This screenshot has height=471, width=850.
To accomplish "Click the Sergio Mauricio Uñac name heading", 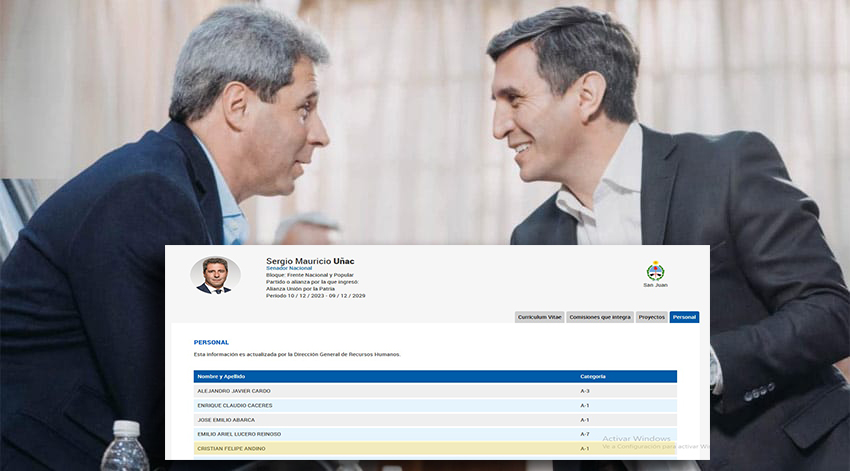I will coord(310,261).
